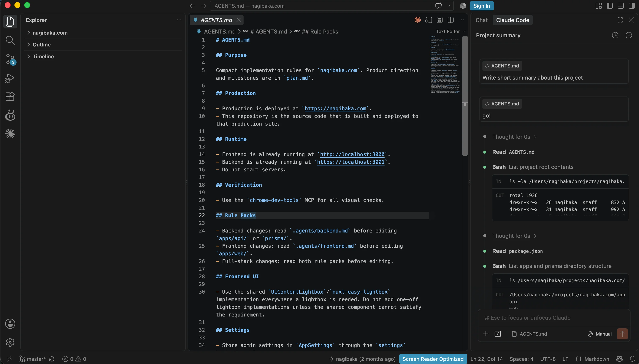Toggle Screen Reader Optimized mode
Screen dimensions: 639x364
coord(433,359)
